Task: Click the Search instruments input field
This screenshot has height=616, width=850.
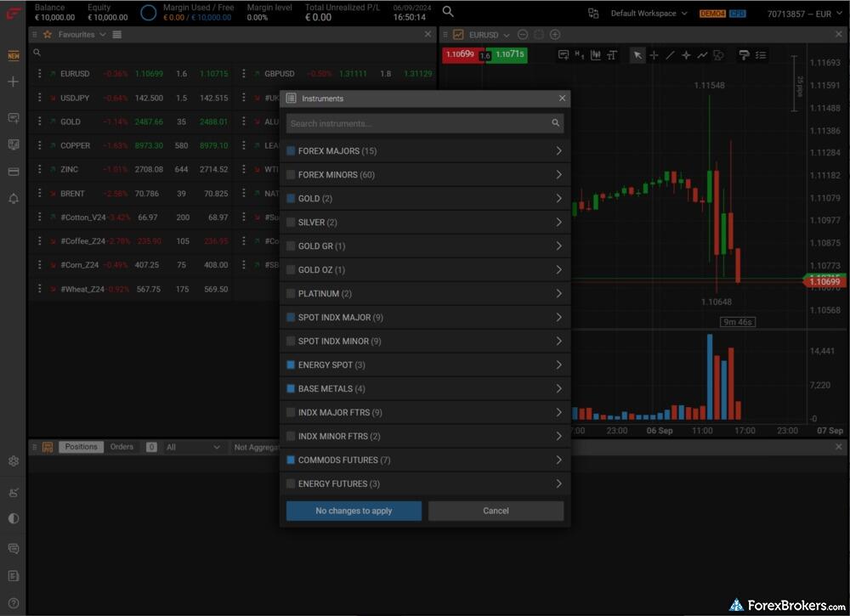Action: click(x=418, y=123)
